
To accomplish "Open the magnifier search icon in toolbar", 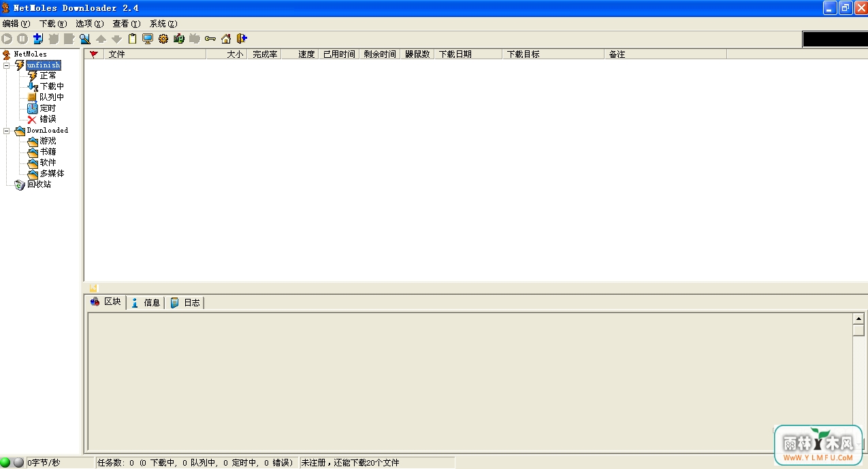I will pyautogui.click(x=85, y=39).
